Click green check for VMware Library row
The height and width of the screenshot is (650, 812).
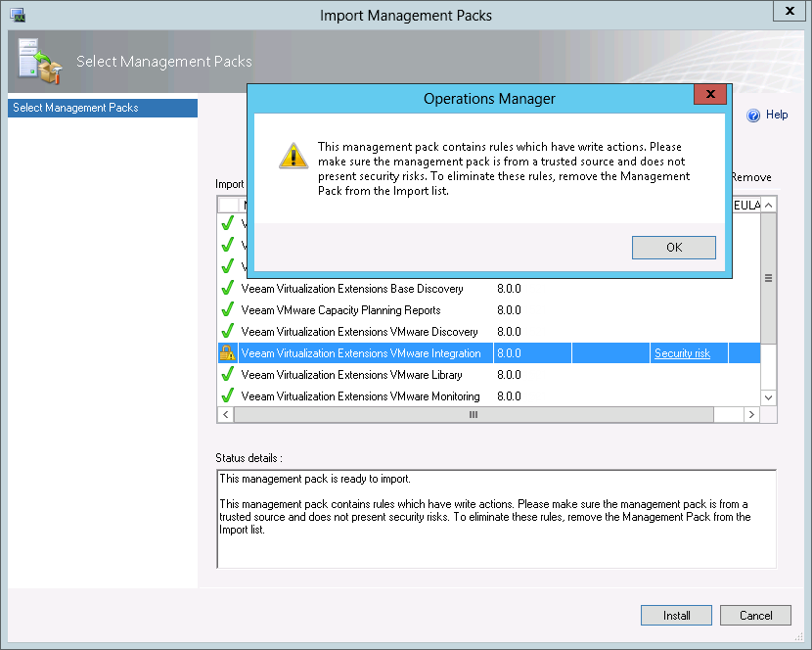tap(227, 374)
